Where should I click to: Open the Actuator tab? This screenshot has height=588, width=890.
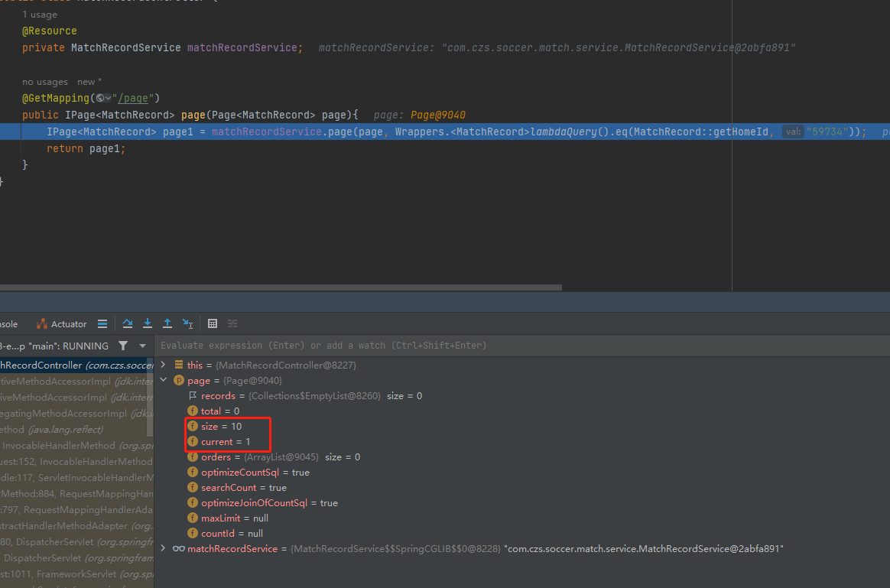coord(62,323)
